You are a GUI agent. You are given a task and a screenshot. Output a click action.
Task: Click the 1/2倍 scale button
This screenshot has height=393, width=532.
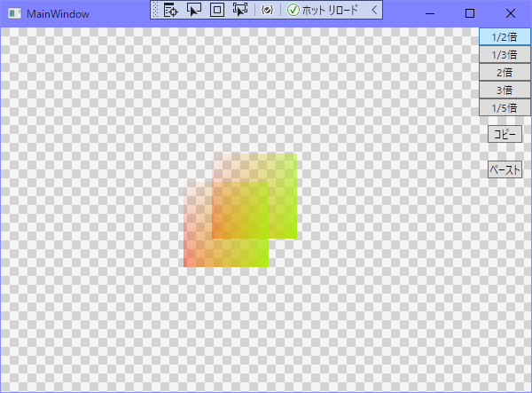(x=505, y=36)
